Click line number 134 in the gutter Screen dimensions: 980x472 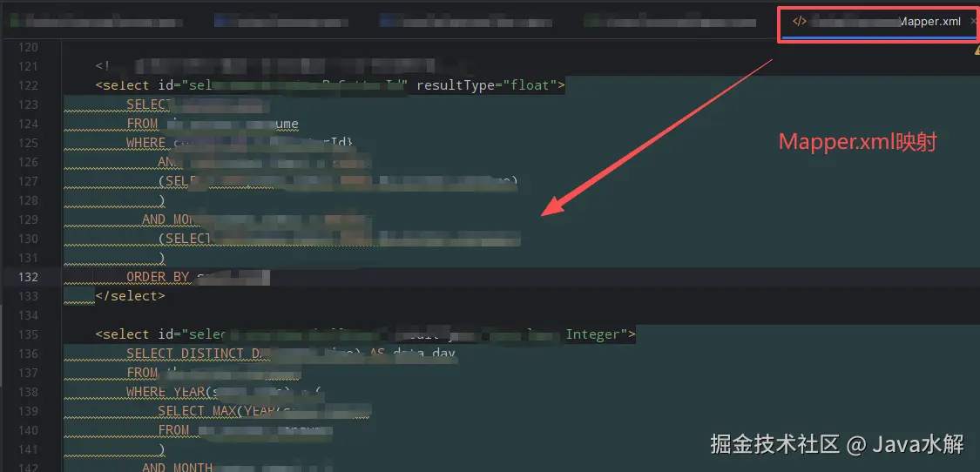tap(30, 315)
